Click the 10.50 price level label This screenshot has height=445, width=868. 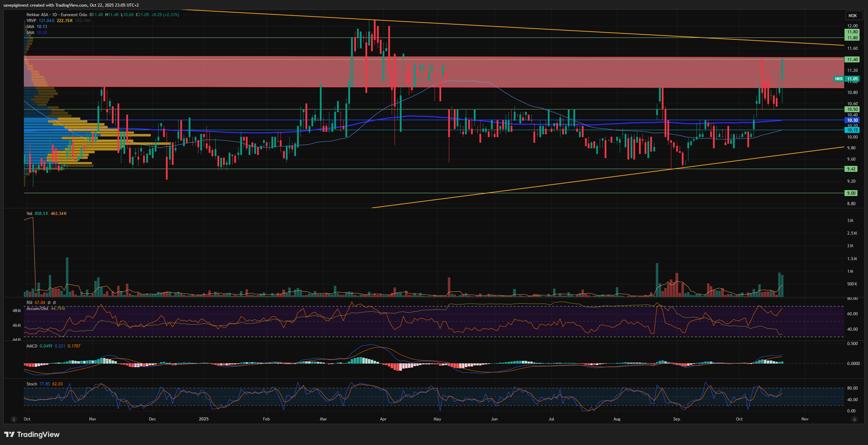[x=852, y=109]
